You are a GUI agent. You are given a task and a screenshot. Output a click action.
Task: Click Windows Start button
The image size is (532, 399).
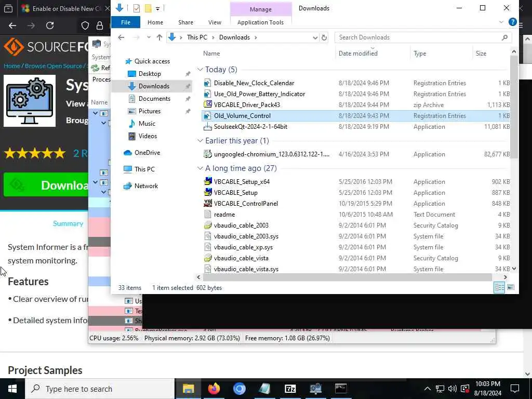[x=12, y=389]
